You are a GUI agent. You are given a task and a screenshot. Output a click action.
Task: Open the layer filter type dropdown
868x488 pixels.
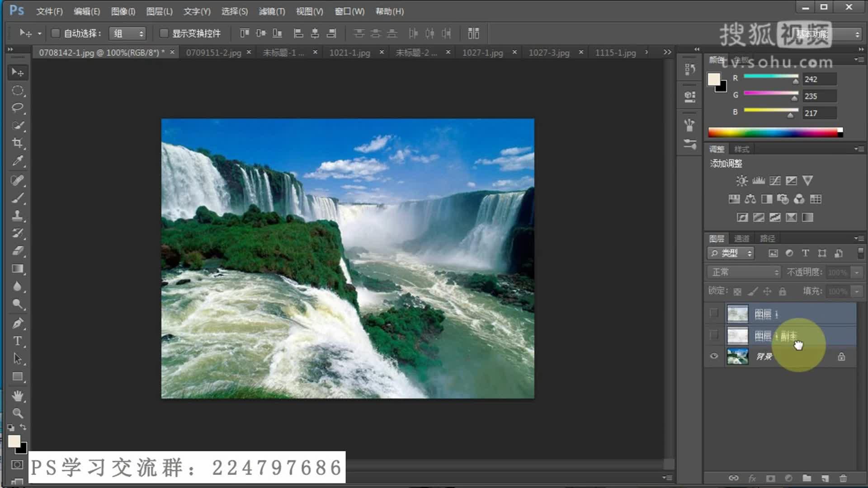pos(731,253)
